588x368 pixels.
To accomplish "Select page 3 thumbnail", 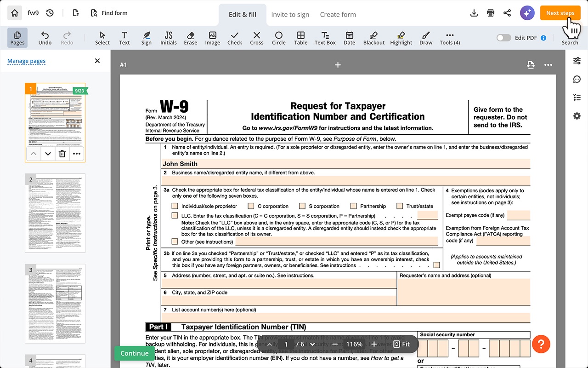I will tap(55, 304).
